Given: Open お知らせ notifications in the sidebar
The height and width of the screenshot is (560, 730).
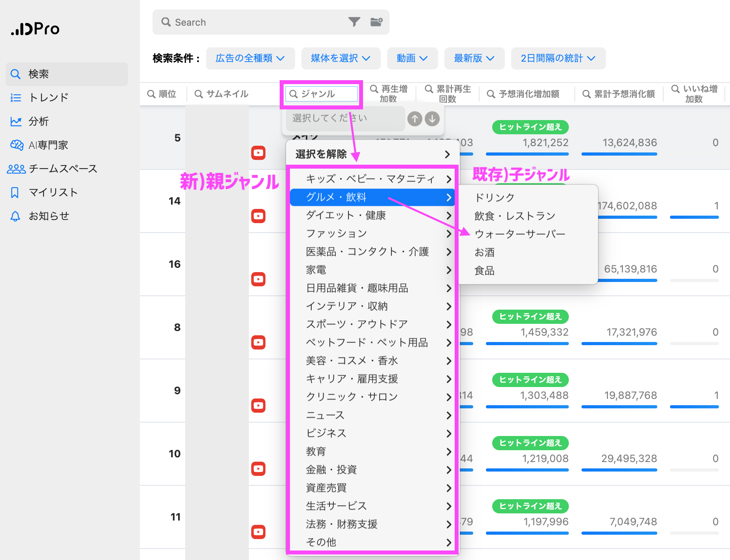Looking at the screenshot, I should pyautogui.click(x=48, y=216).
